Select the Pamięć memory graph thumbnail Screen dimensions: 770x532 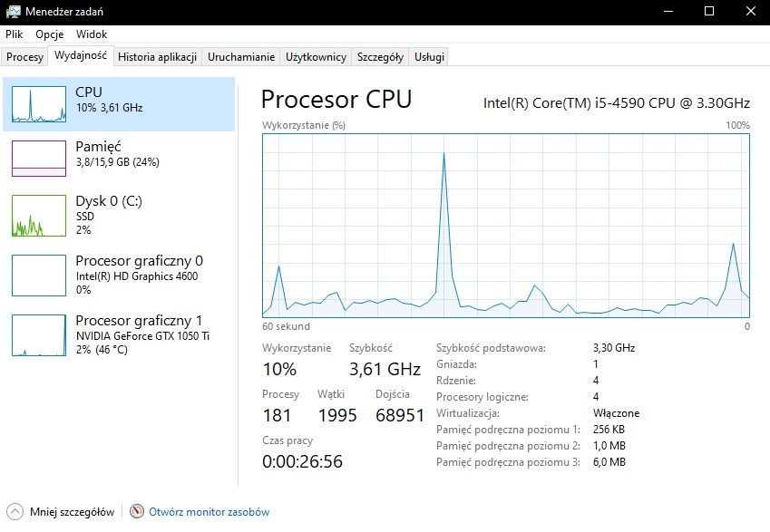click(x=39, y=158)
